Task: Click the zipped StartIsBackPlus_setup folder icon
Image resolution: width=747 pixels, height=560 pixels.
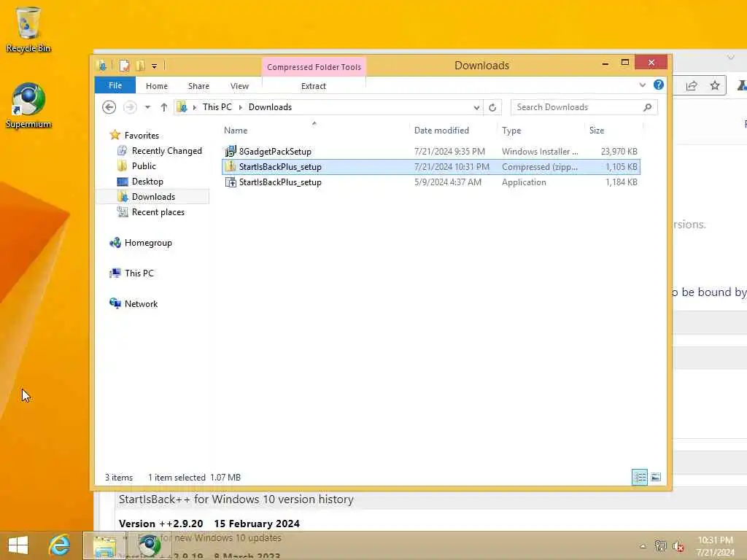Action: click(231, 167)
